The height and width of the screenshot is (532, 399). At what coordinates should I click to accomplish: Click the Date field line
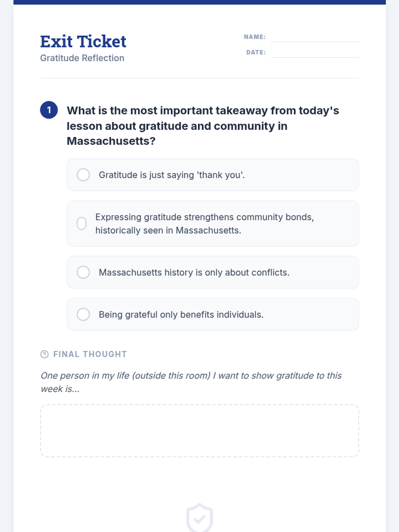coord(315,54)
